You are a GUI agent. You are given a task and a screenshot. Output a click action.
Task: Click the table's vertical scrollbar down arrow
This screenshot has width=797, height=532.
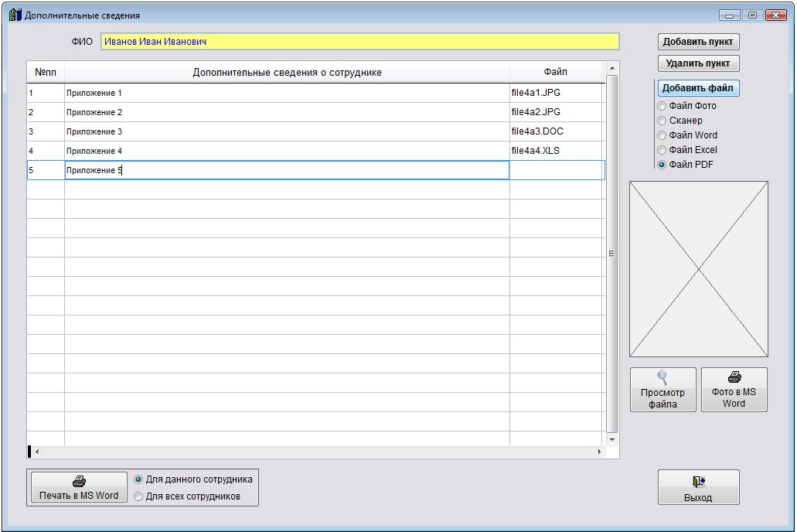click(x=612, y=439)
